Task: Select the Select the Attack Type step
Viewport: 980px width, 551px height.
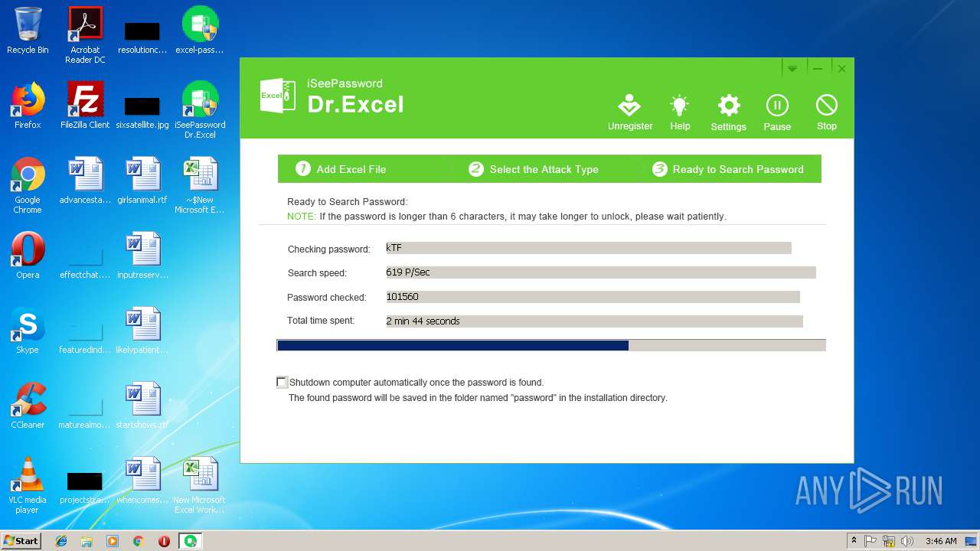Action: point(534,169)
